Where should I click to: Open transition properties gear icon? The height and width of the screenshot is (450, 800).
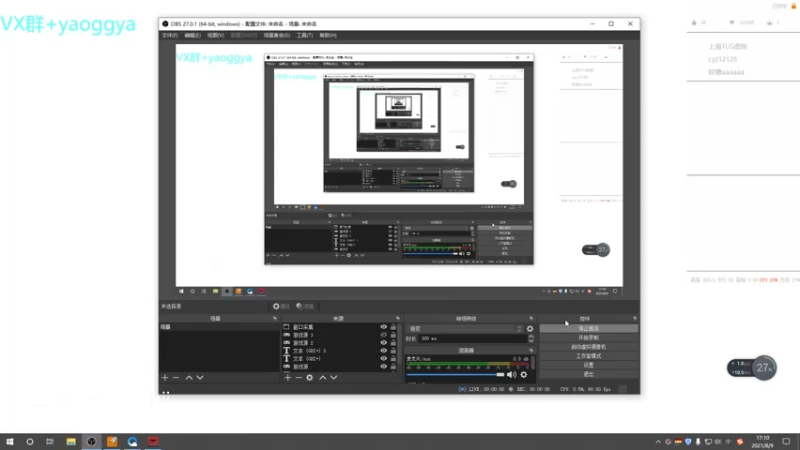[530, 329]
